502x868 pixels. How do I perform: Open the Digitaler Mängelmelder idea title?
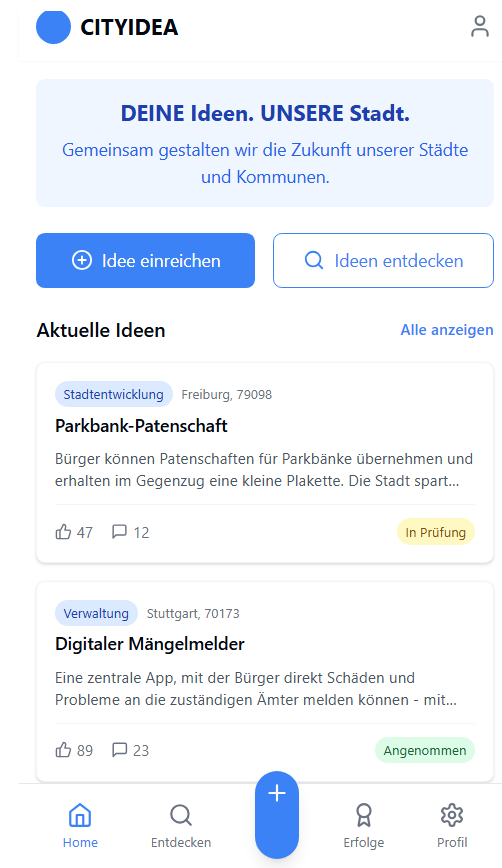click(x=149, y=644)
